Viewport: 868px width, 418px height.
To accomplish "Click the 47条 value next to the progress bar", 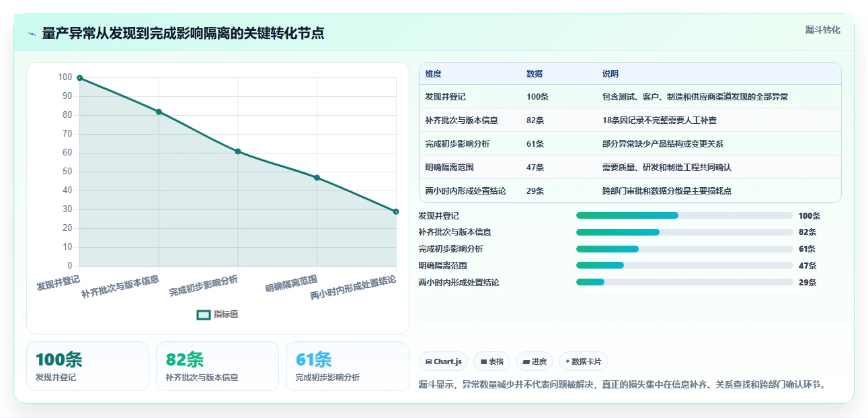I will click(807, 266).
